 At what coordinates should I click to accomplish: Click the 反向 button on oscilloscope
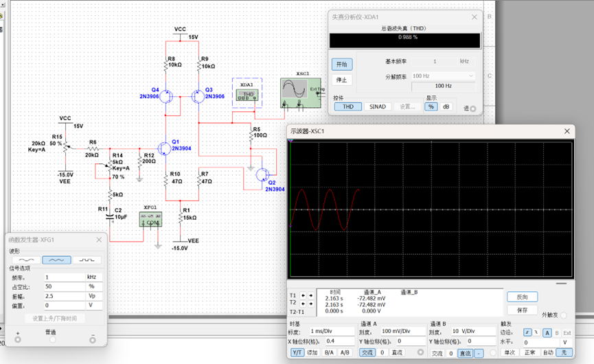tap(523, 297)
